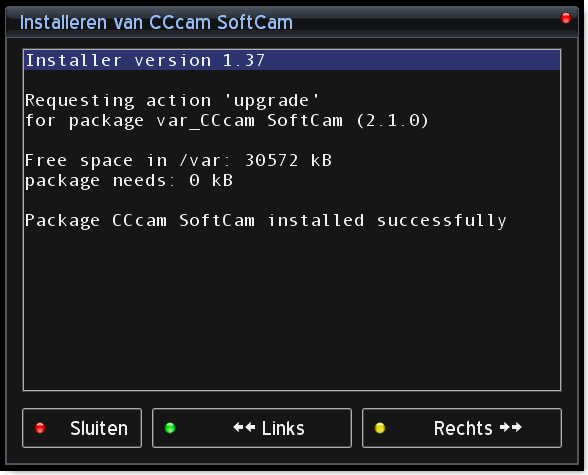Click the Sluiten button text
This screenshot has width=588, height=475.
pos(99,428)
